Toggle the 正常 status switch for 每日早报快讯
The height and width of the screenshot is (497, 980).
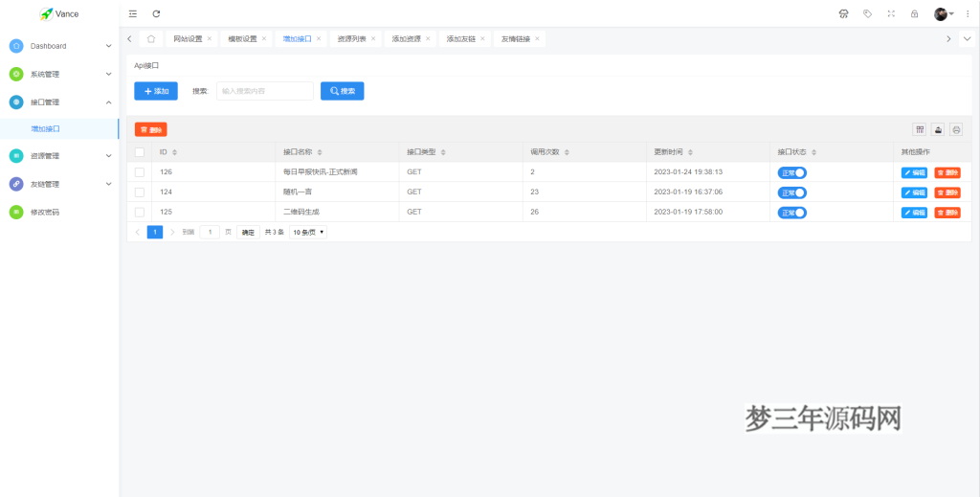click(791, 172)
